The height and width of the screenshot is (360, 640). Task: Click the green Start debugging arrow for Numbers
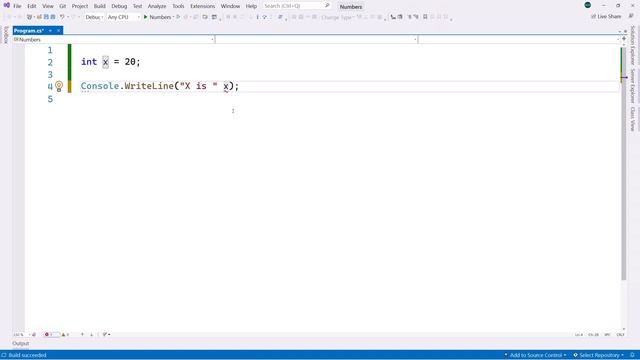[145, 17]
